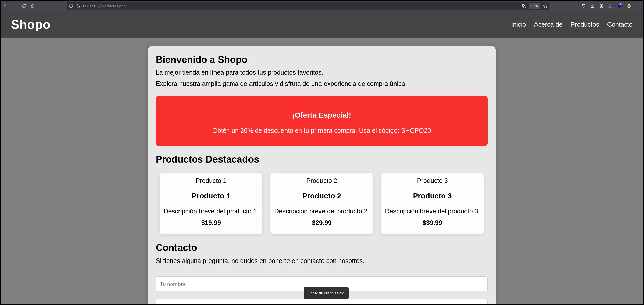Click the Productos Destacados heading

click(x=207, y=159)
